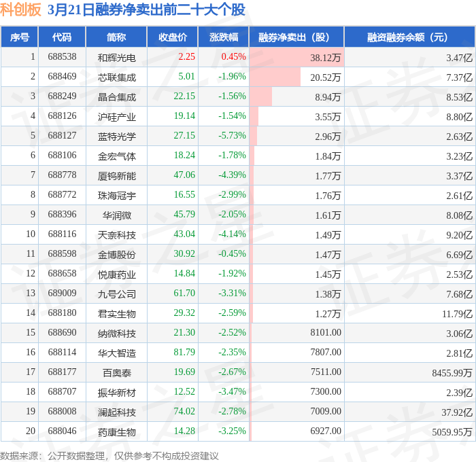Select stock name 百奥泰
Viewport: 476px width, 462px height.
point(116,373)
